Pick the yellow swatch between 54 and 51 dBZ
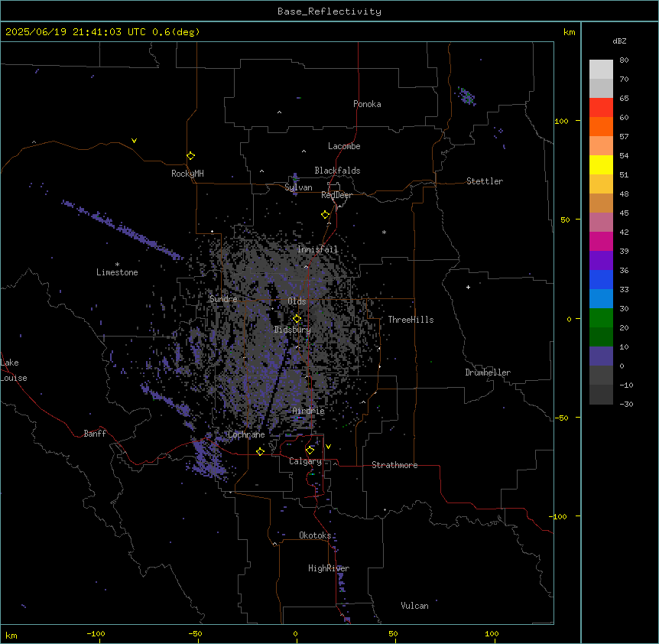This screenshot has width=659, height=644. (x=601, y=164)
